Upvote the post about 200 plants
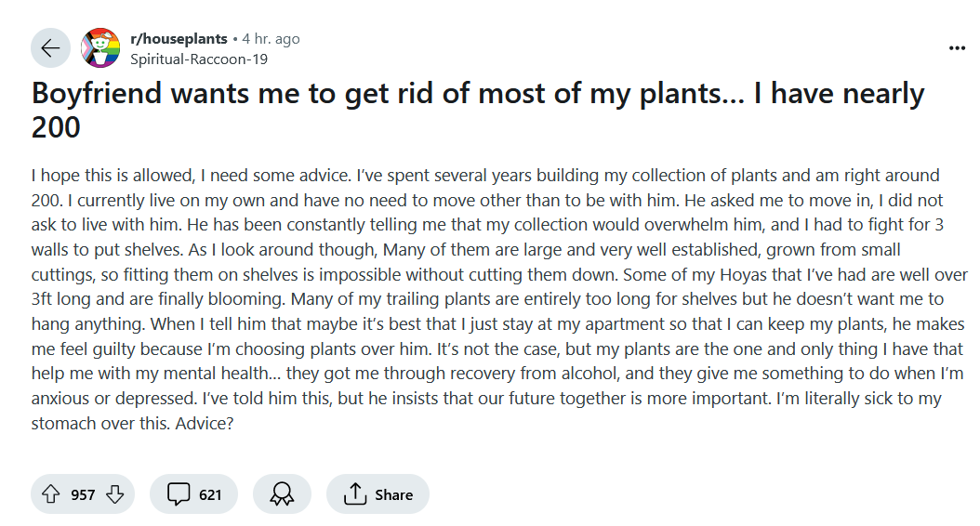The image size is (980, 526). 50,494
